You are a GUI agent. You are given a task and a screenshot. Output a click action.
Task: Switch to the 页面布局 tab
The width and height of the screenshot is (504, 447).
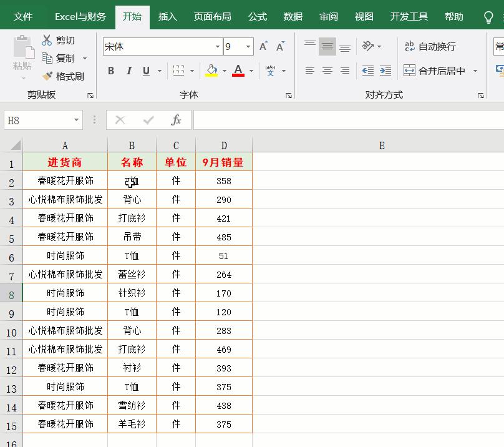click(213, 17)
